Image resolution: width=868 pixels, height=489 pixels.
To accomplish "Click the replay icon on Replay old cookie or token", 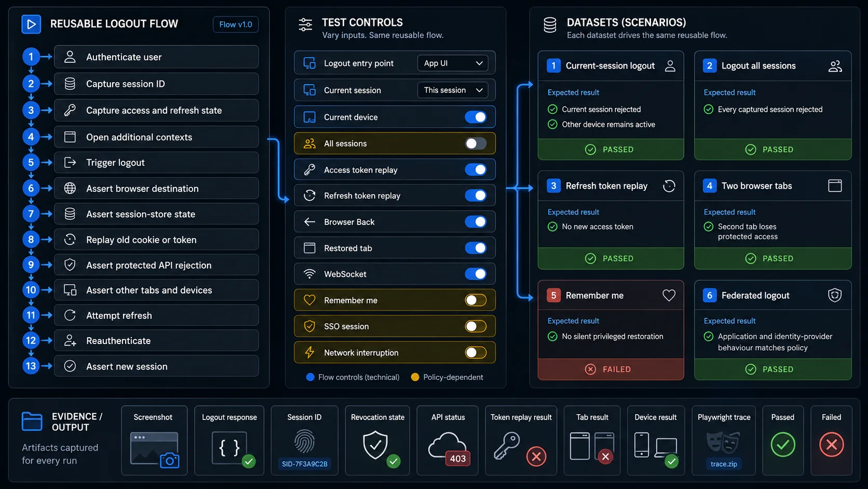I will pos(70,240).
